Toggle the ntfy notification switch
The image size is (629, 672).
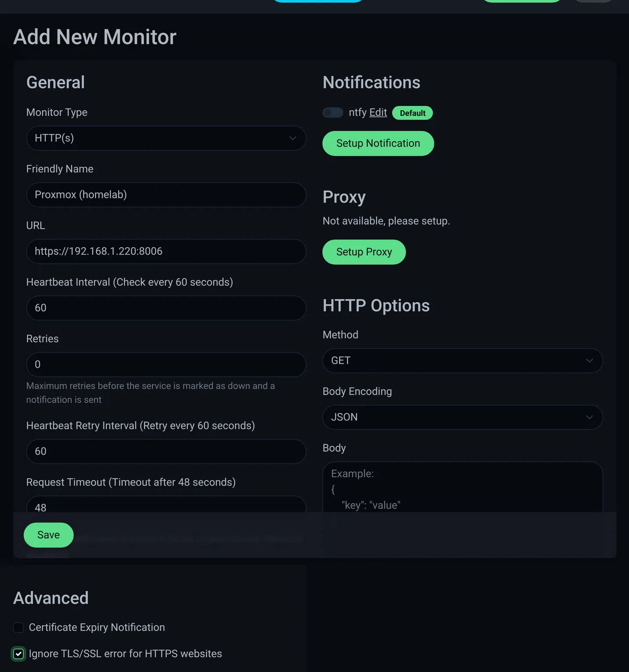point(333,113)
